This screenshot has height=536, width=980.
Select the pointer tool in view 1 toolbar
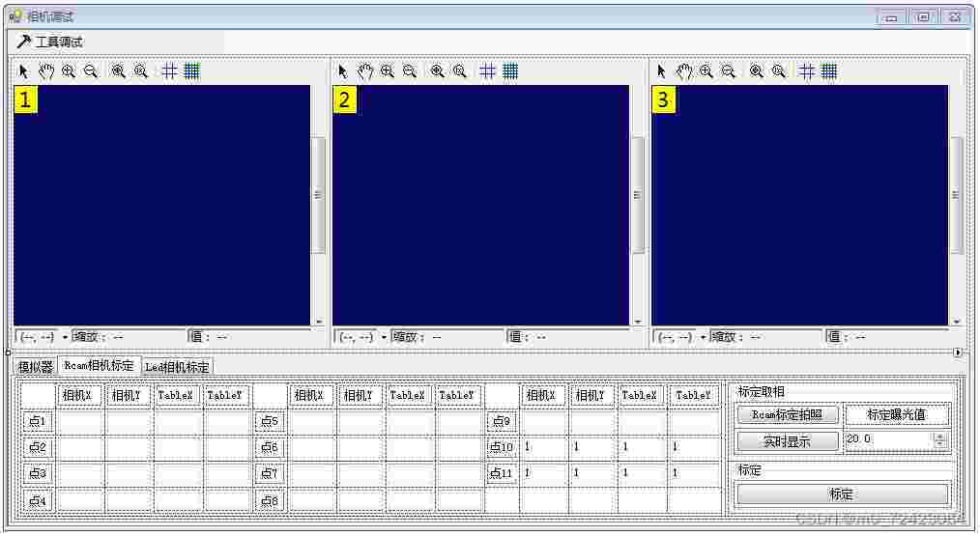24,71
